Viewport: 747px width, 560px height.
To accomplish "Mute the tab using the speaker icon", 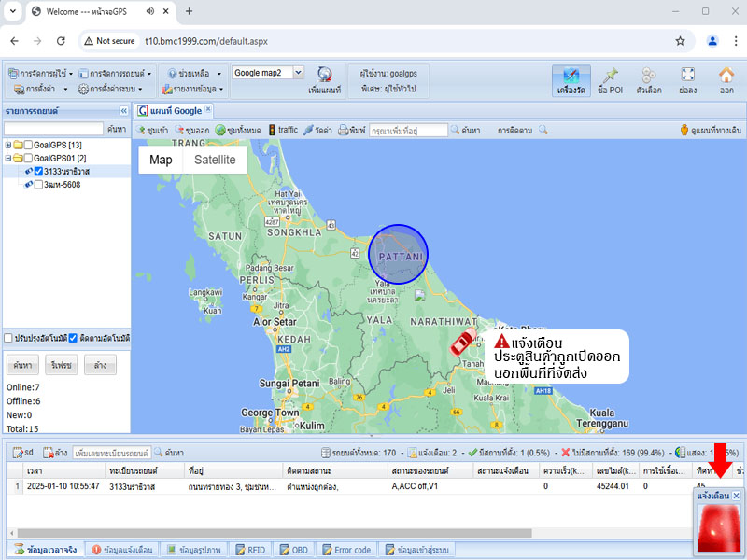I will [150, 11].
